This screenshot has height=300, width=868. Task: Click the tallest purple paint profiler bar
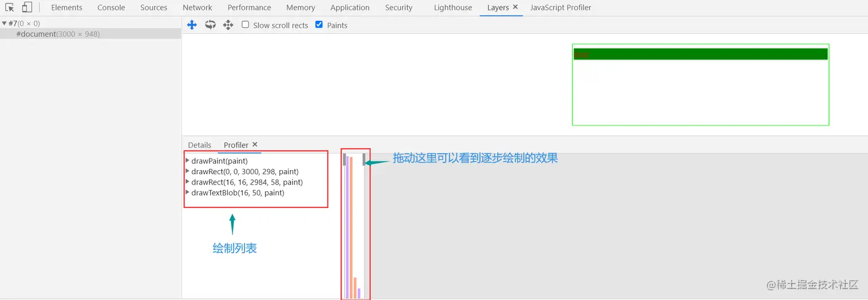347,227
